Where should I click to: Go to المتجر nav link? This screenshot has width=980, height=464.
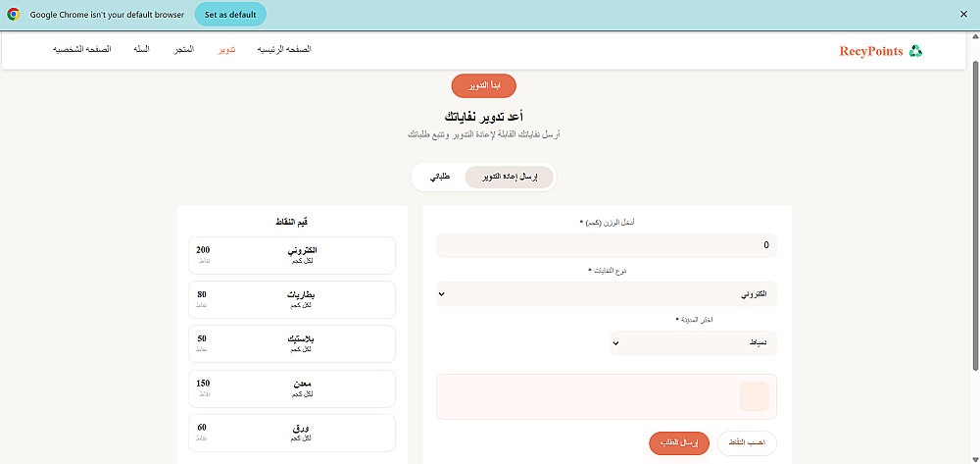184,49
